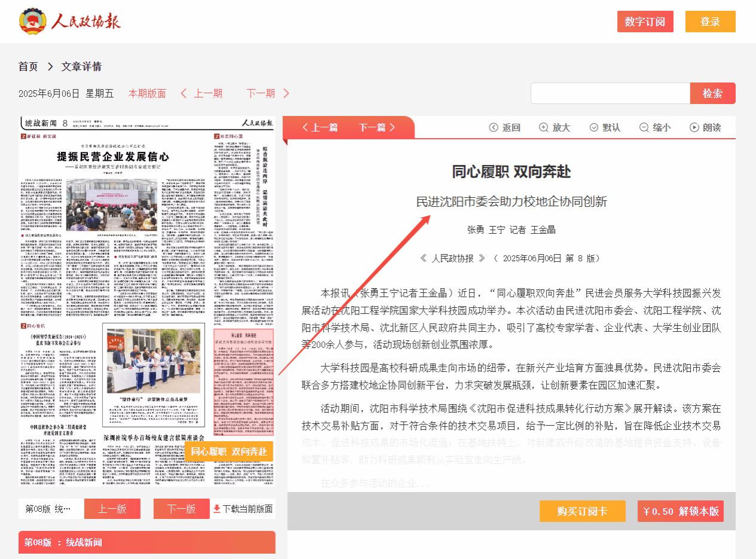Open 本期版面 page list
This screenshot has width=756, height=559.
(x=147, y=93)
